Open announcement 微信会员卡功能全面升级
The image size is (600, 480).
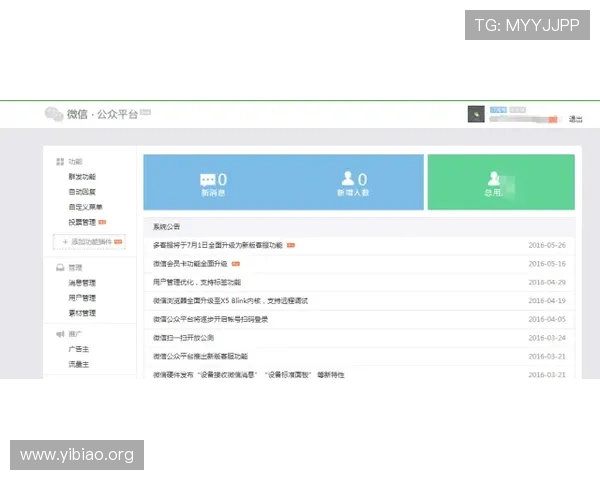[190, 264]
